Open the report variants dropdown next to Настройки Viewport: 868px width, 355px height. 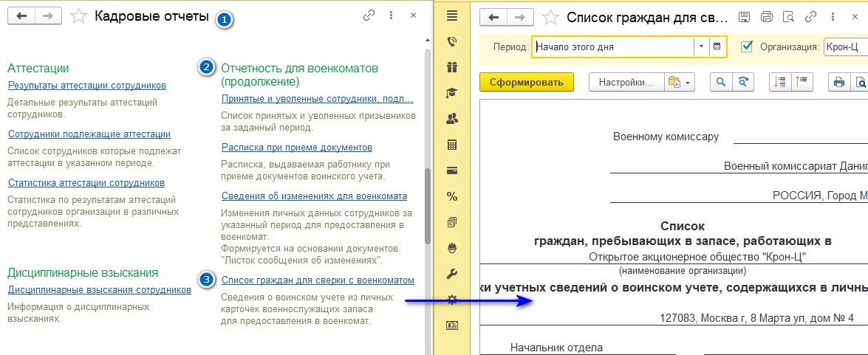[681, 83]
